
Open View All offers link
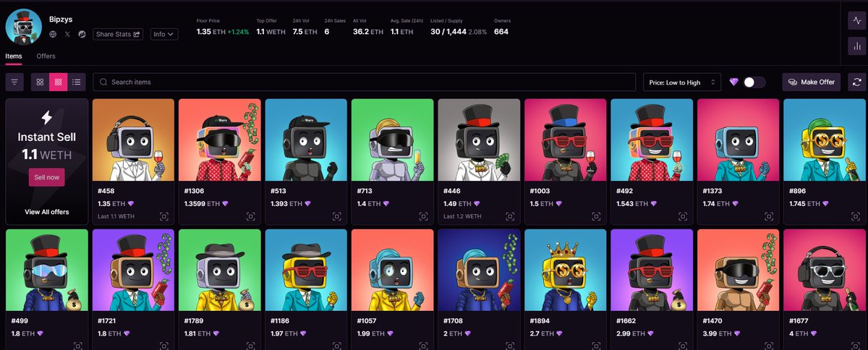coord(46,212)
